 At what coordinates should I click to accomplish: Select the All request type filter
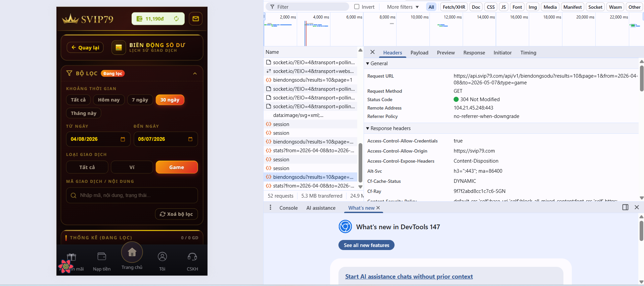pos(431,7)
